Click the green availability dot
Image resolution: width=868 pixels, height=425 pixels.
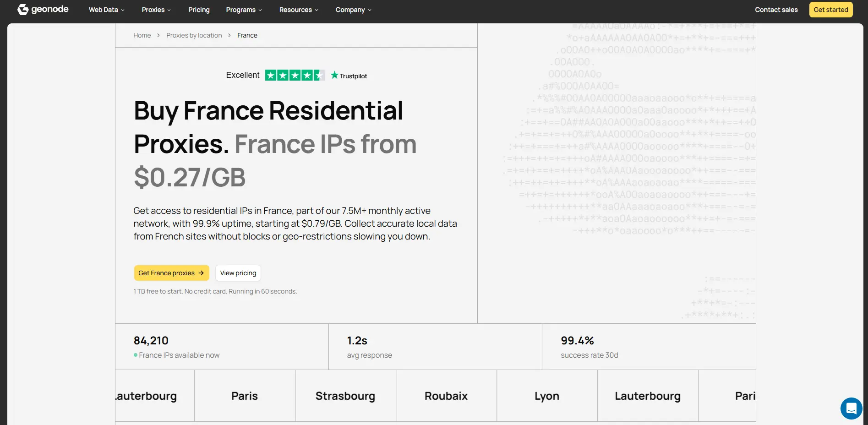[136, 355]
